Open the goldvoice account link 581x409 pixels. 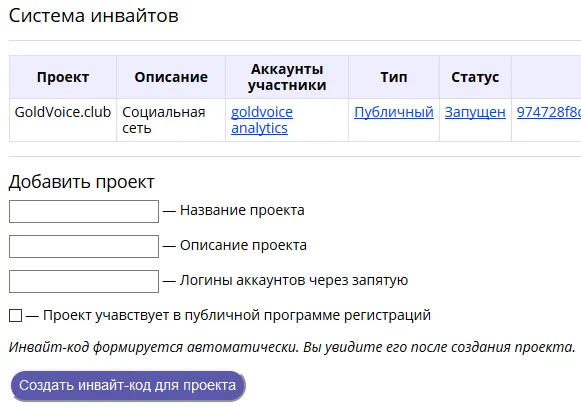click(262, 112)
